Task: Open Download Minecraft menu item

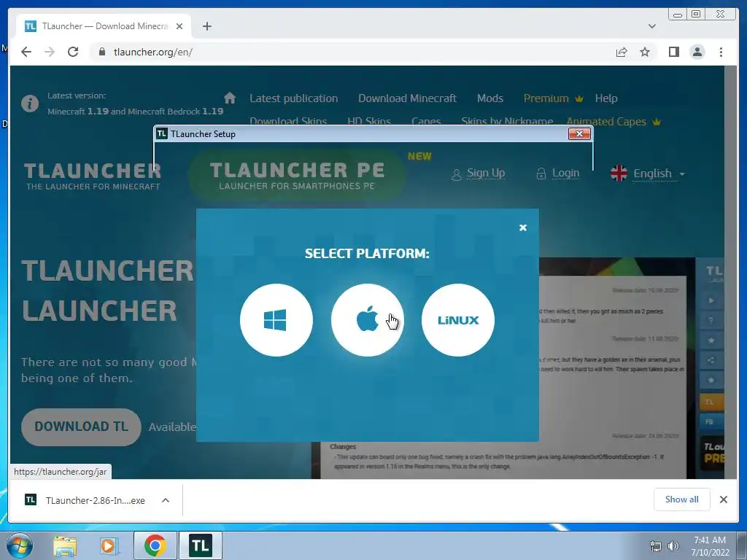Action: pos(407,98)
